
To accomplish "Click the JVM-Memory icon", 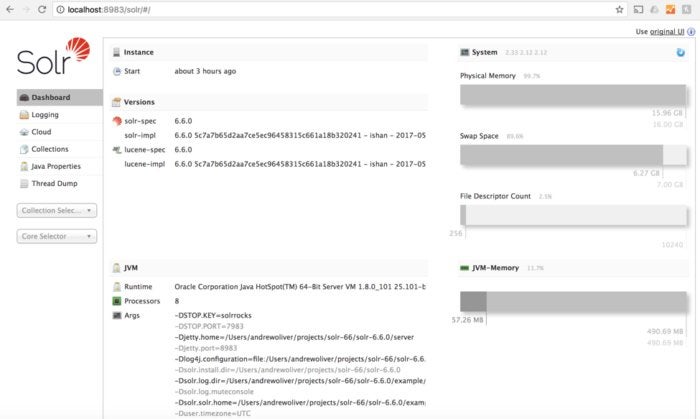I will pos(465,268).
